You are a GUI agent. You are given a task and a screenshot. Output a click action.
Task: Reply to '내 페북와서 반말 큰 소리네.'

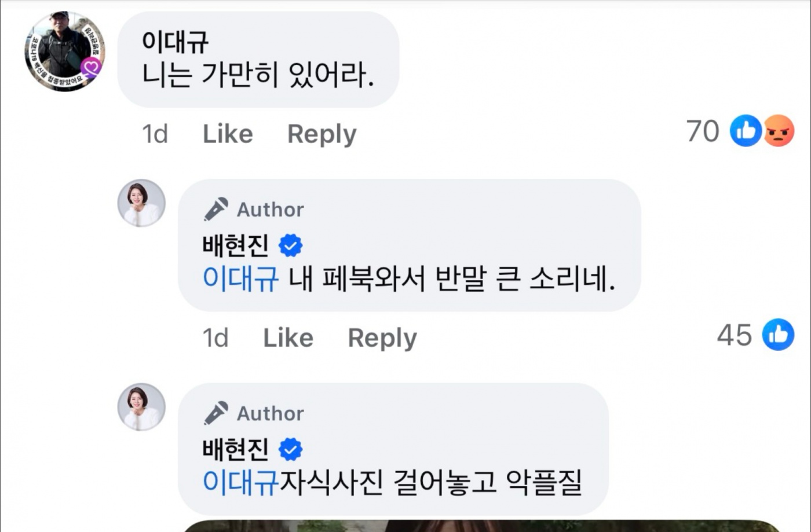[x=382, y=337]
